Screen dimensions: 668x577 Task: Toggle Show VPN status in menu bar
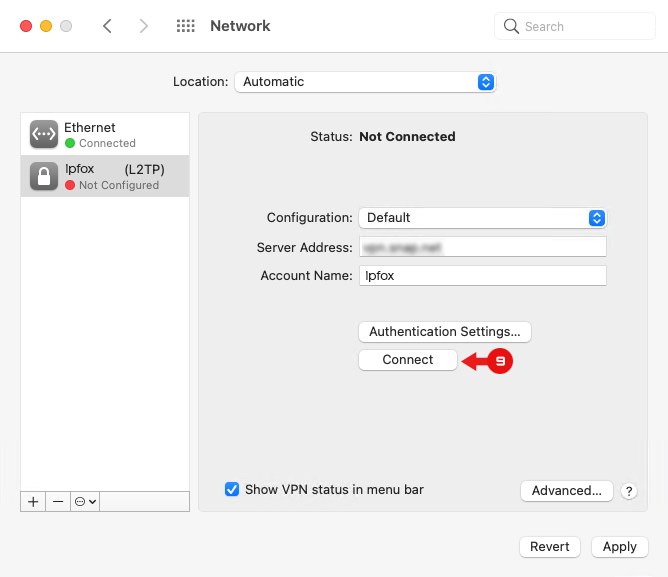232,489
